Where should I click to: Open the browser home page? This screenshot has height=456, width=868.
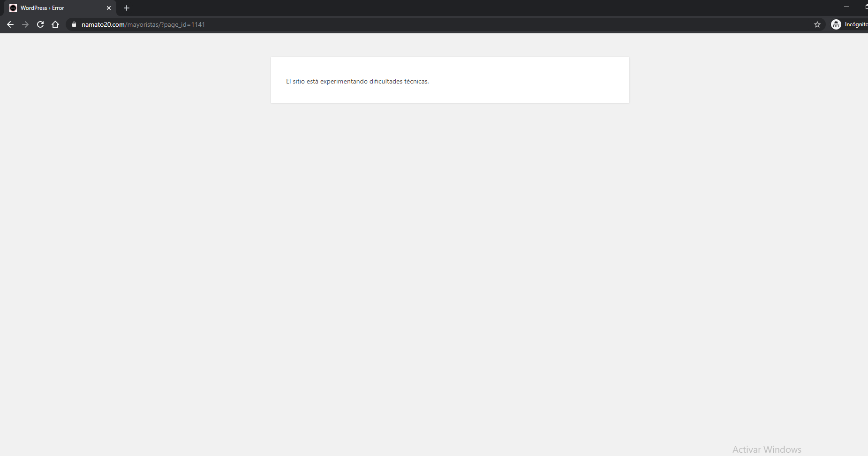pyautogui.click(x=55, y=24)
